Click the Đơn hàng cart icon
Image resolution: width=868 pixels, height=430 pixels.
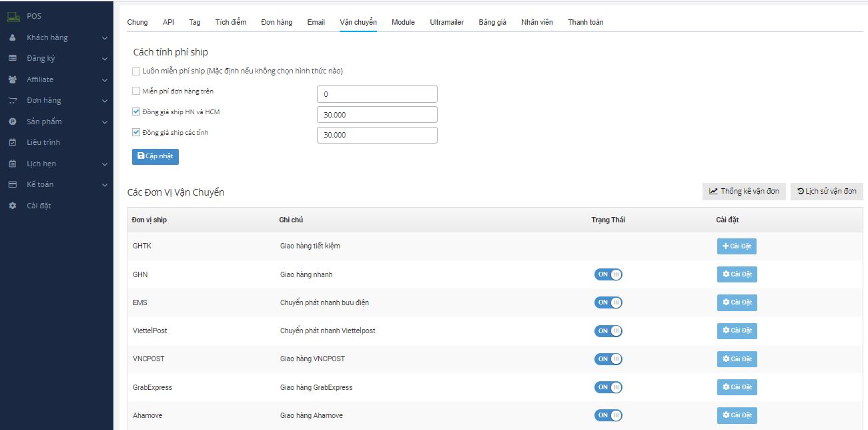(x=13, y=101)
